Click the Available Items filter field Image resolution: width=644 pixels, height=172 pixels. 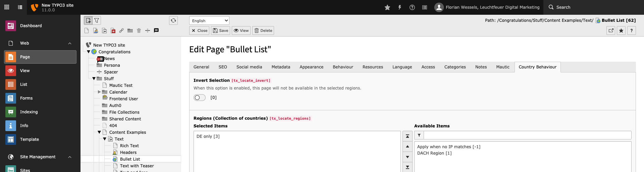click(x=527, y=135)
